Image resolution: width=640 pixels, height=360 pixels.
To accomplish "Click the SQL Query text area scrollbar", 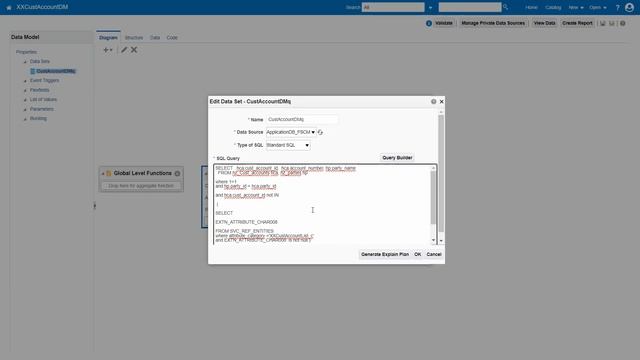I will tap(433, 198).
